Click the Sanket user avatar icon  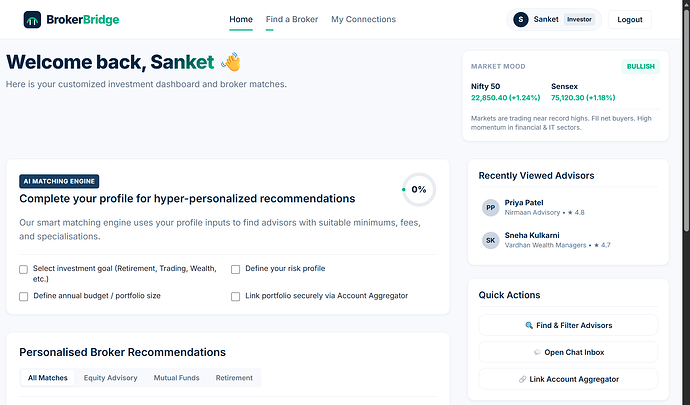coord(521,19)
